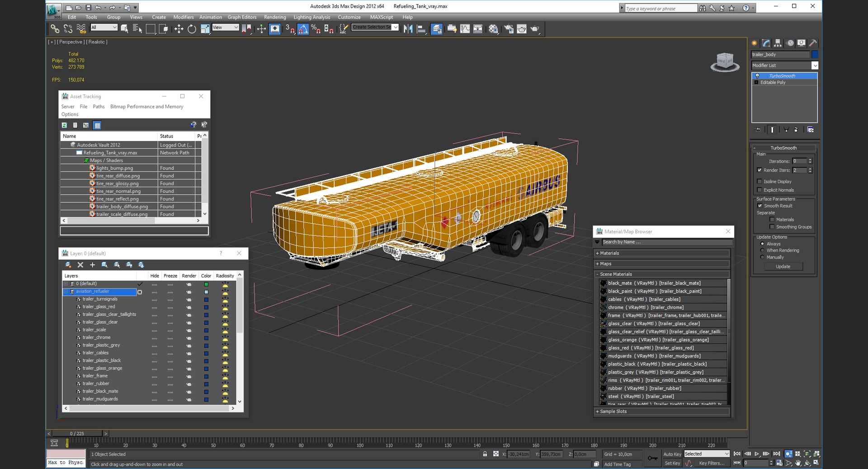Click the TurboSmooth Update button

pos(783,267)
